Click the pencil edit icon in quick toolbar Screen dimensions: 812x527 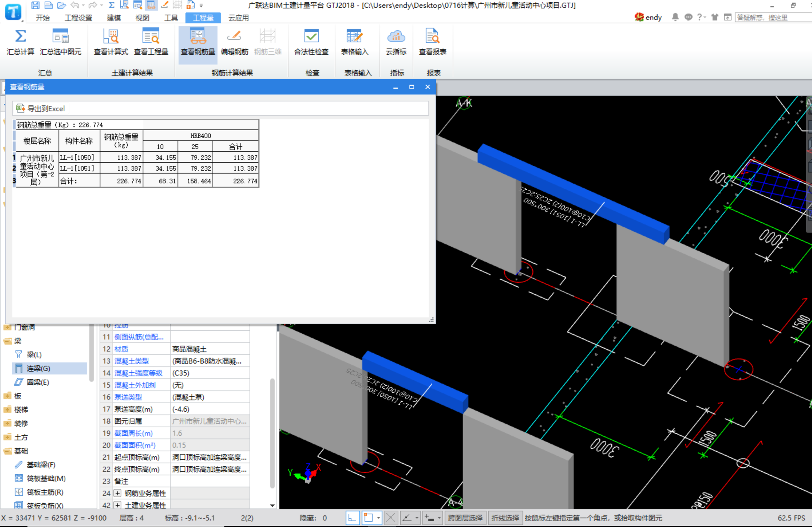pyautogui.click(x=164, y=5)
